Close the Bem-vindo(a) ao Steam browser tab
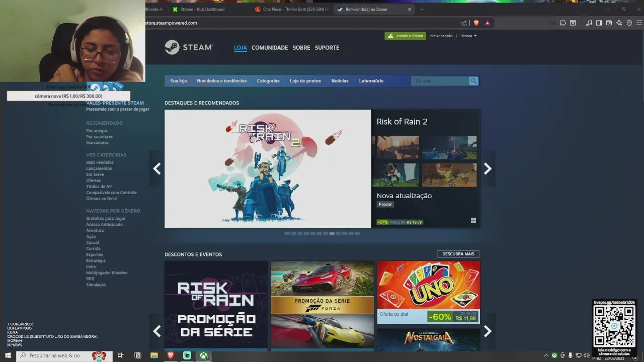The width and height of the screenshot is (644, 362). (409, 9)
